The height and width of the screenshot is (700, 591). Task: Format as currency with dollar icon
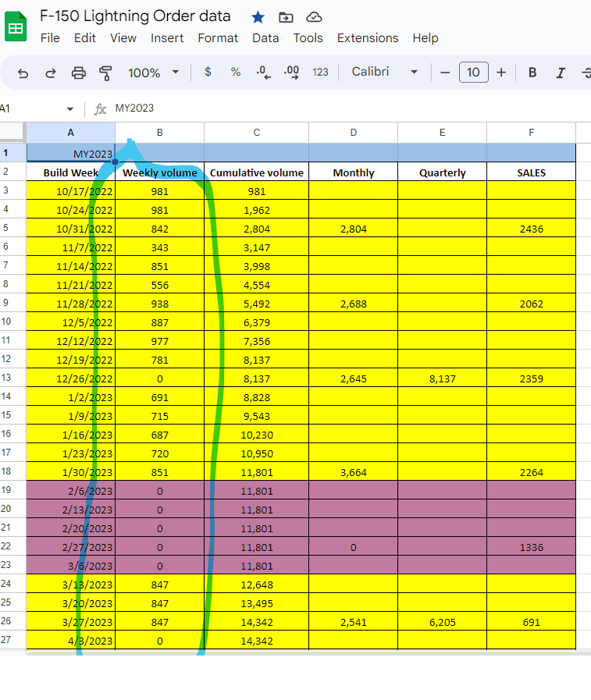click(x=208, y=72)
